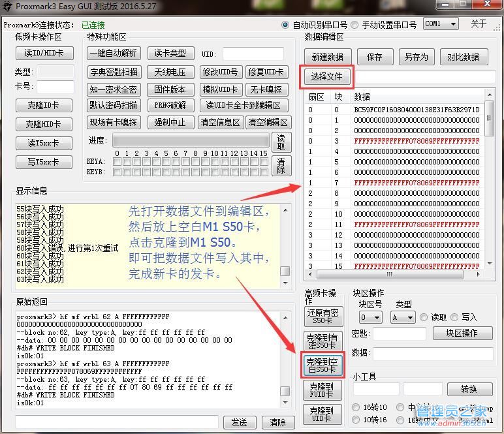Click into the UID input field

coord(253,54)
